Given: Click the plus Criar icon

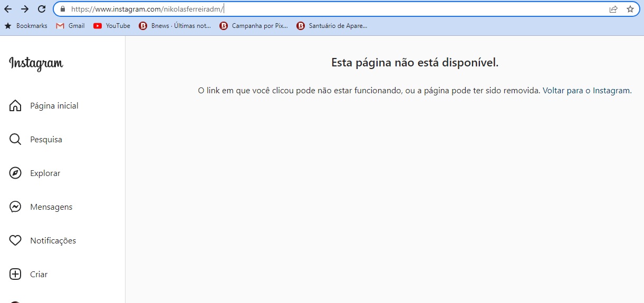Looking at the screenshot, I should pos(15,274).
